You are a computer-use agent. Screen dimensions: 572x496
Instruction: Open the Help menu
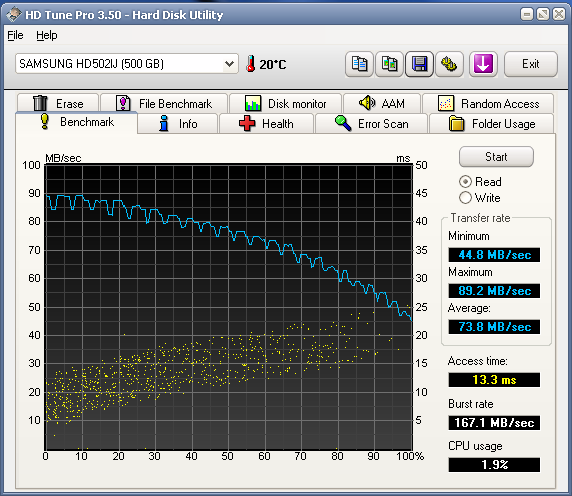tap(47, 35)
